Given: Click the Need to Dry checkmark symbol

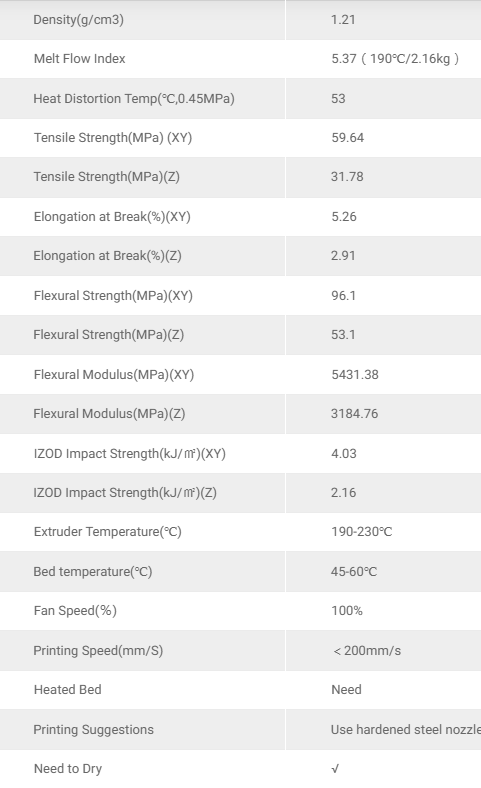Looking at the screenshot, I should tap(335, 768).
